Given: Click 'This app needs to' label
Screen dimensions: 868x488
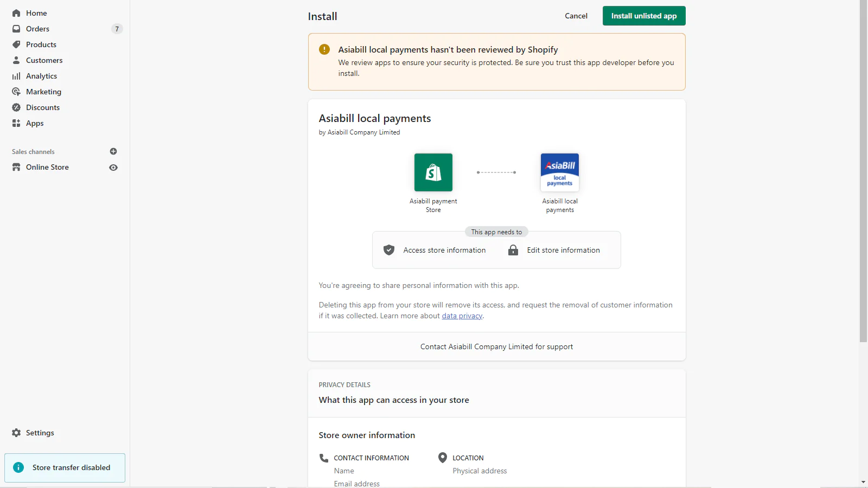Looking at the screenshot, I should (496, 232).
